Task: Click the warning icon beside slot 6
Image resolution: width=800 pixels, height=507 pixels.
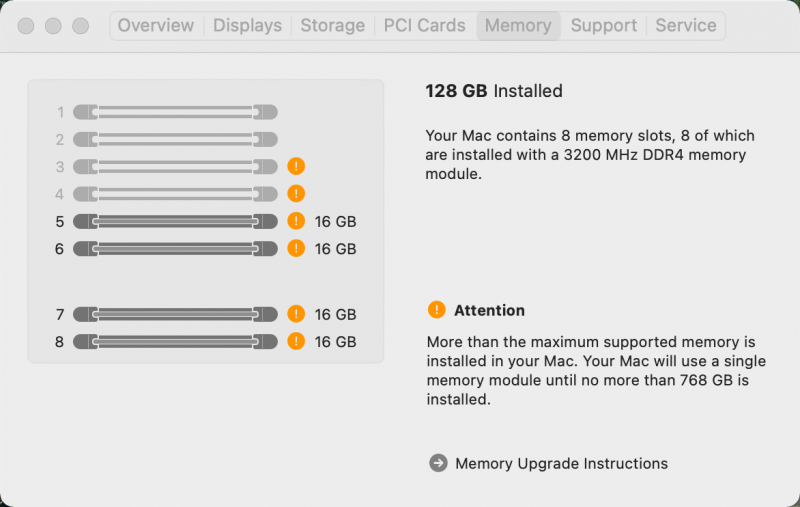Action: 296,248
